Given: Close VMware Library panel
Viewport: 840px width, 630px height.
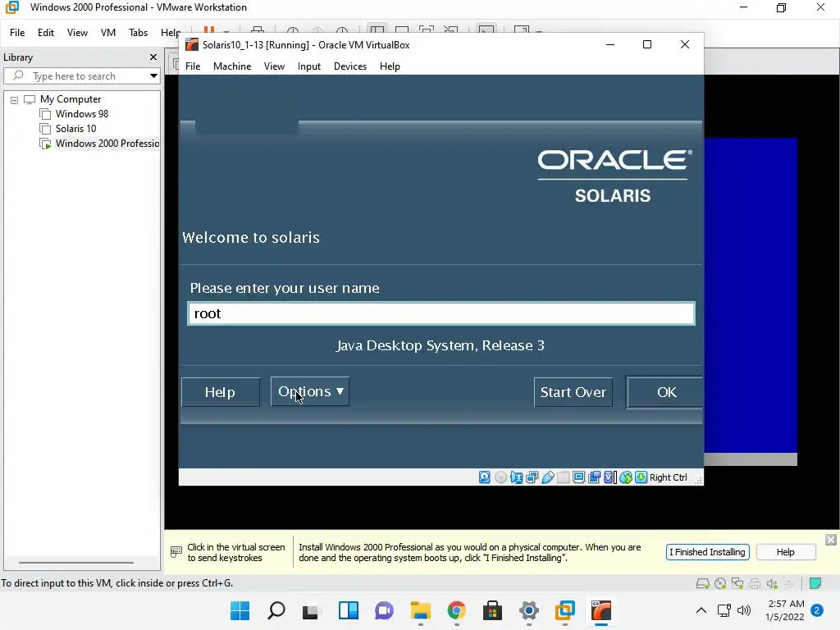Looking at the screenshot, I should point(153,57).
